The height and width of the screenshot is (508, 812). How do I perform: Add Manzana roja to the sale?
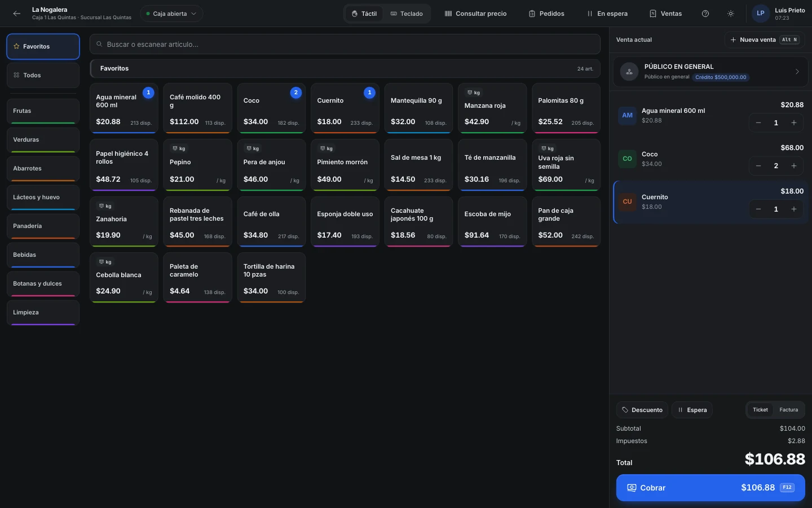pos(492,108)
